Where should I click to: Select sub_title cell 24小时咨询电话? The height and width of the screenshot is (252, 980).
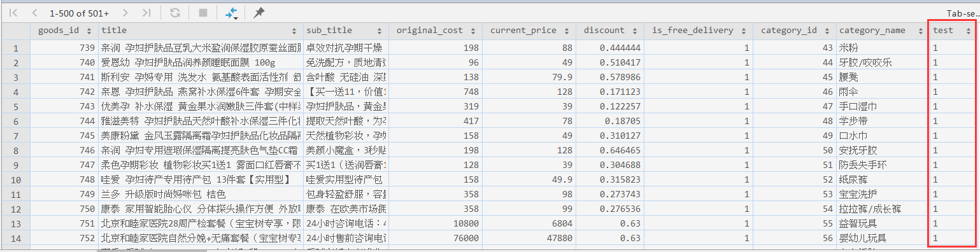click(x=346, y=223)
